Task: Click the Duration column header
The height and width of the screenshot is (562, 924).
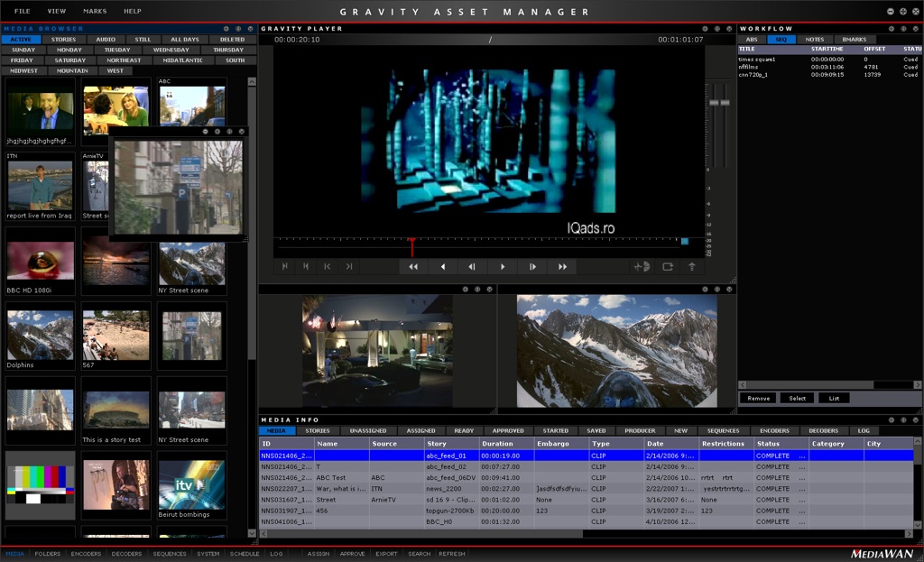Action: click(x=497, y=444)
